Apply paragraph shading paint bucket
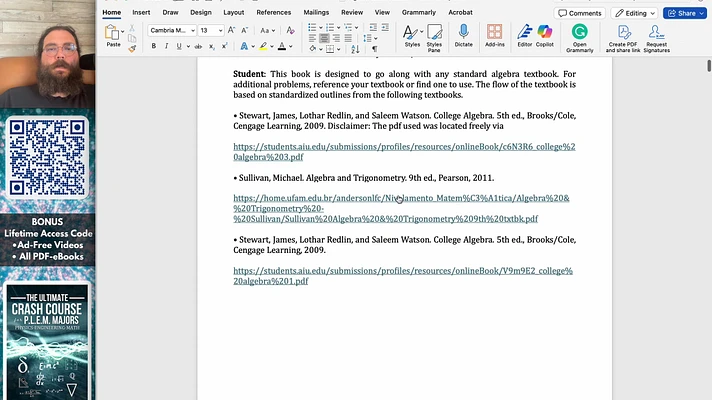Viewport: 712px width, 400px height. coord(312,49)
